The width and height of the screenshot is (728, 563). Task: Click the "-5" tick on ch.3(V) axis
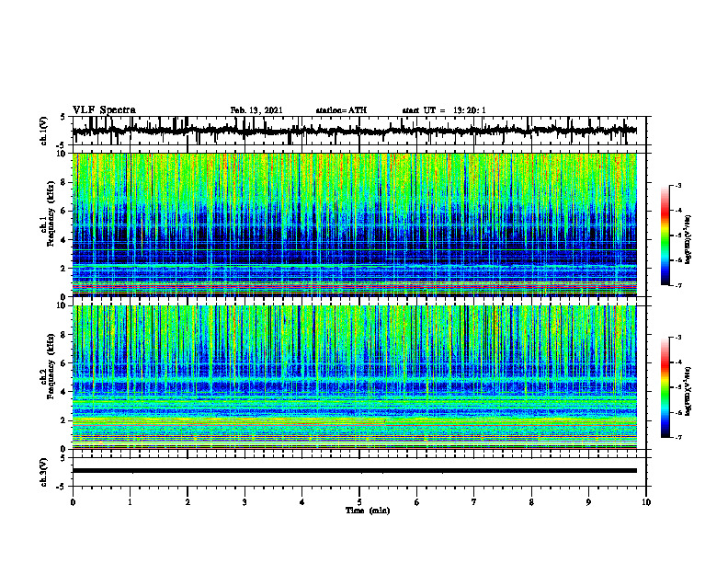(63, 487)
